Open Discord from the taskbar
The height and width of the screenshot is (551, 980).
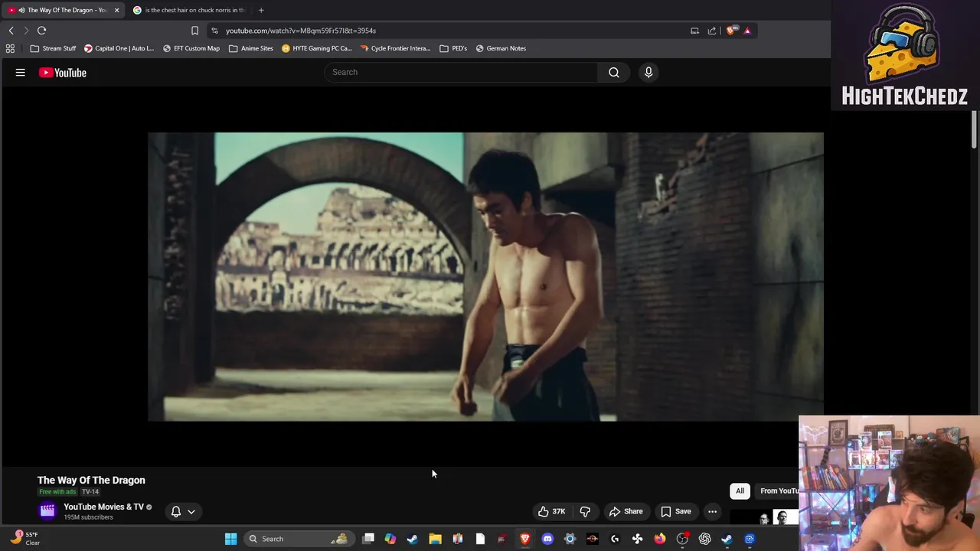(x=547, y=539)
